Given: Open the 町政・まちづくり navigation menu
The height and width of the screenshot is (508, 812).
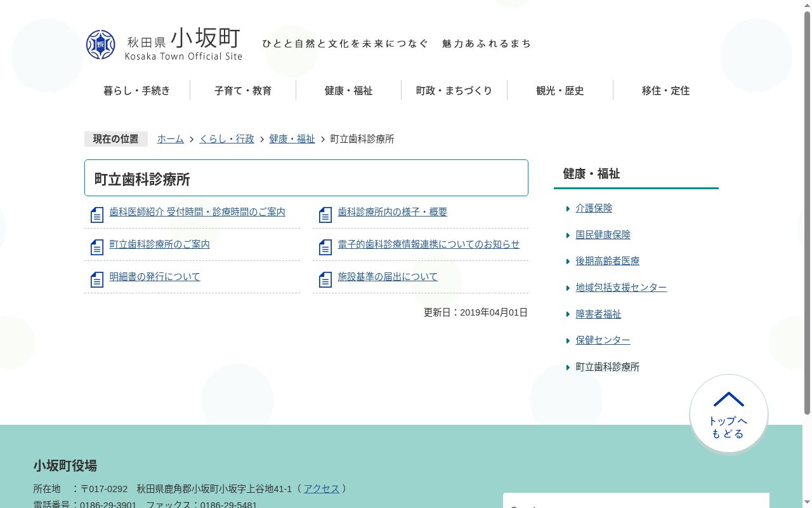Looking at the screenshot, I should (x=454, y=91).
